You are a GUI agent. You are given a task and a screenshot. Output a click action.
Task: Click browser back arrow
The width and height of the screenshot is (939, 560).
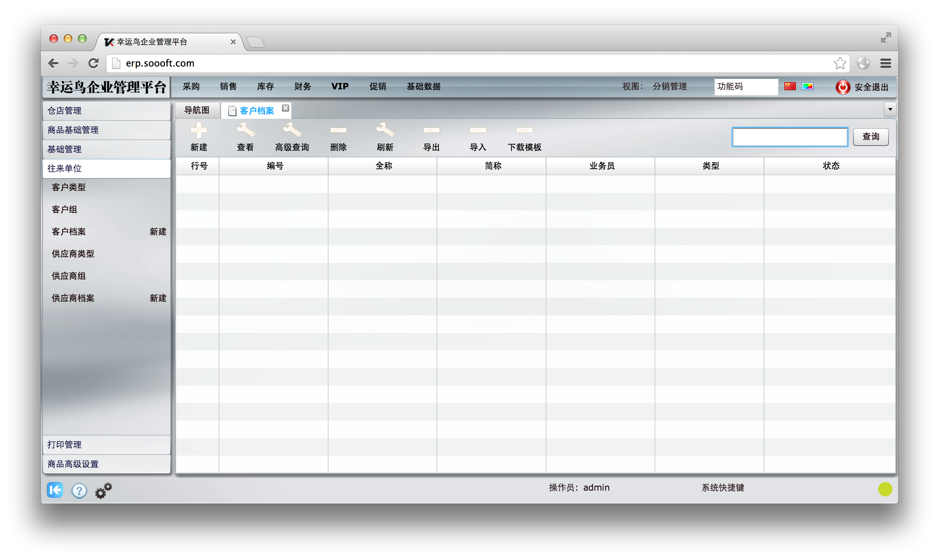coord(54,63)
